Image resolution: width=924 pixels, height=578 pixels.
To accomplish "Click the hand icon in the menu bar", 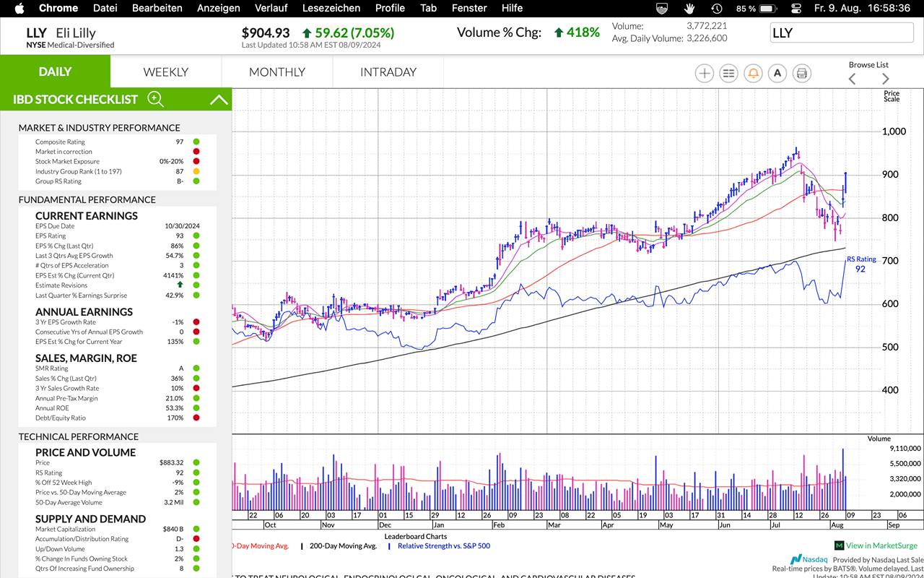I will pyautogui.click(x=689, y=9).
